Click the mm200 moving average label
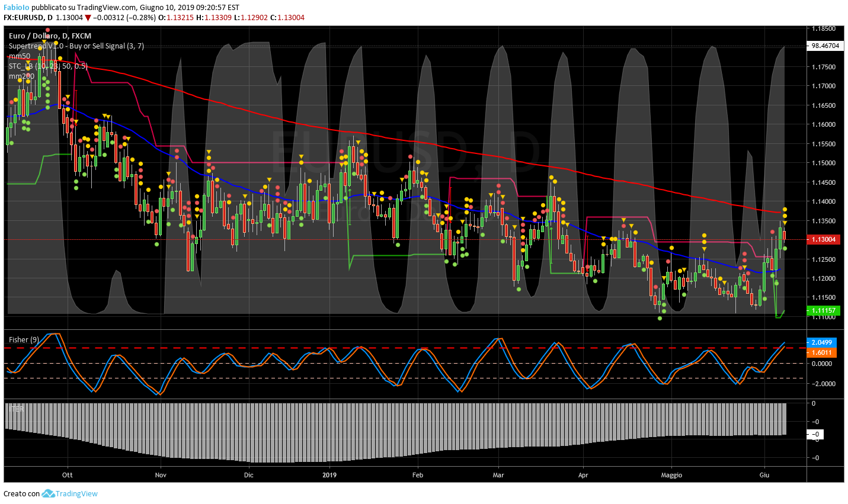 point(21,76)
